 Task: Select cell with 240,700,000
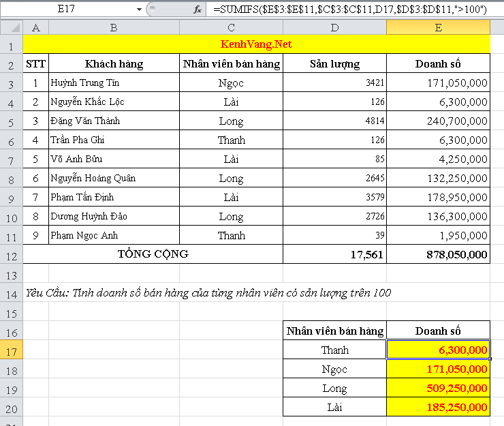[438, 121]
